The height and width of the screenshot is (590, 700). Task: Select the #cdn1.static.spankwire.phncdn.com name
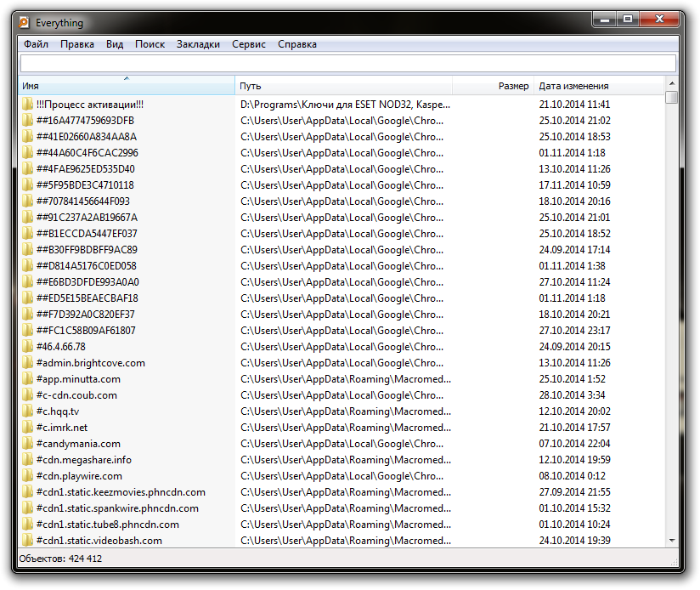click(117, 508)
